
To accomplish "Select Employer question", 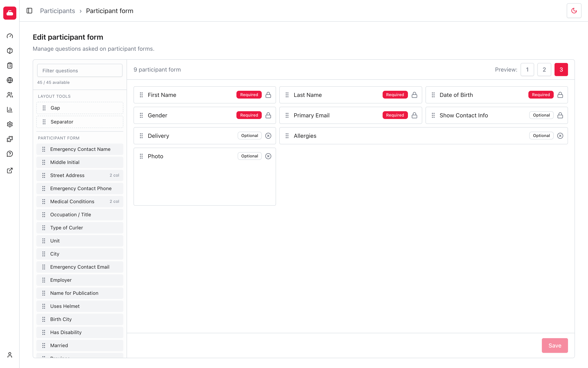I will point(80,280).
